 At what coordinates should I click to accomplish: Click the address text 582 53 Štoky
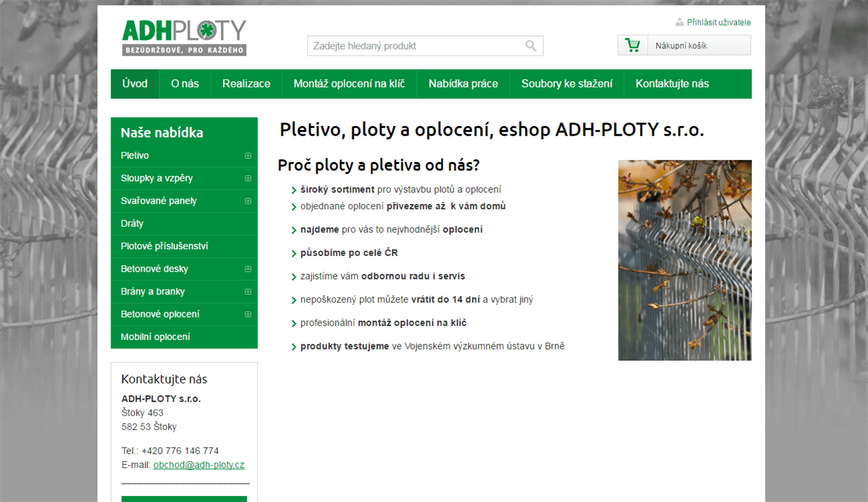[x=149, y=427]
